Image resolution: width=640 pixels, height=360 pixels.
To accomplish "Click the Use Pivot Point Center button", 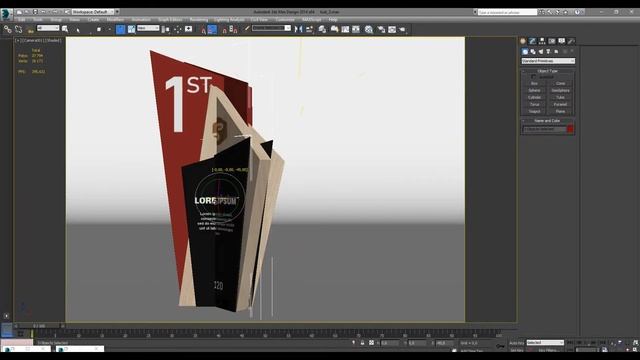I will pyautogui.click(x=166, y=29).
